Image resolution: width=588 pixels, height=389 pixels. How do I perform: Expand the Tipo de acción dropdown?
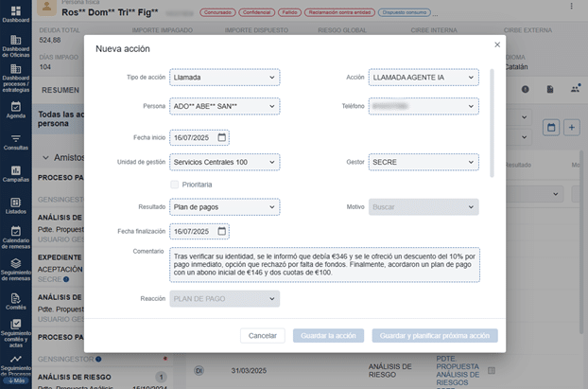tap(225, 78)
